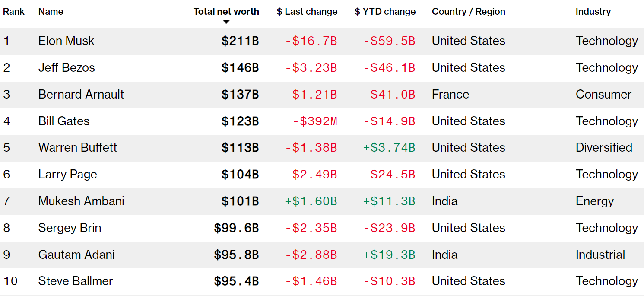Open Jeff Bezos's profile link
This screenshot has height=296, width=644.
point(67,68)
